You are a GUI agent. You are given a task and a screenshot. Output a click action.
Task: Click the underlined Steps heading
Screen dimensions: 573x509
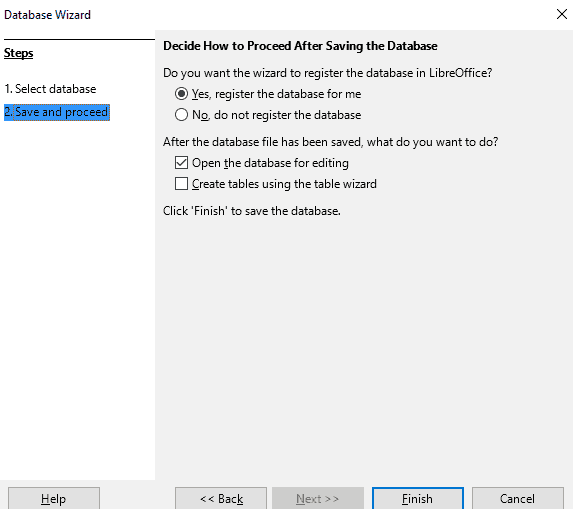tap(18, 53)
